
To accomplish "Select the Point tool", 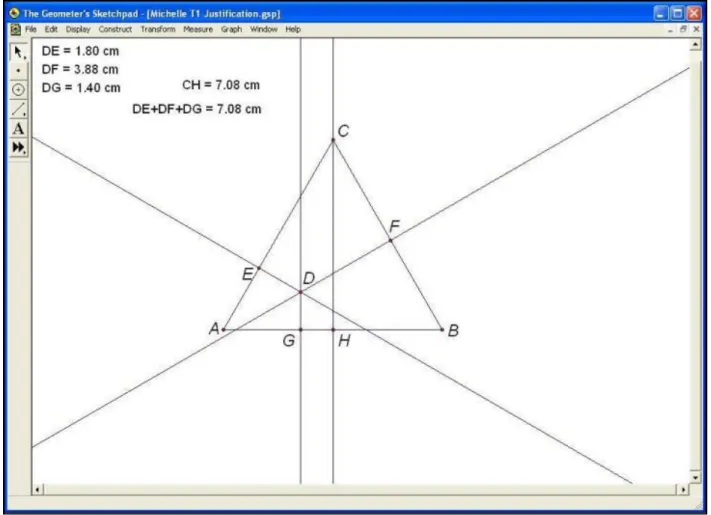I will [18, 71].
